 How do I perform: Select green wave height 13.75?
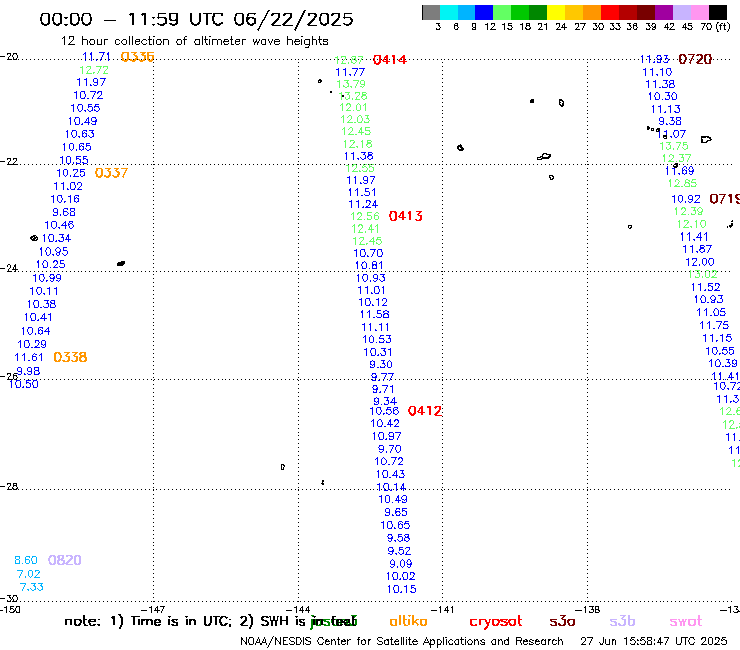coord(674,146)
